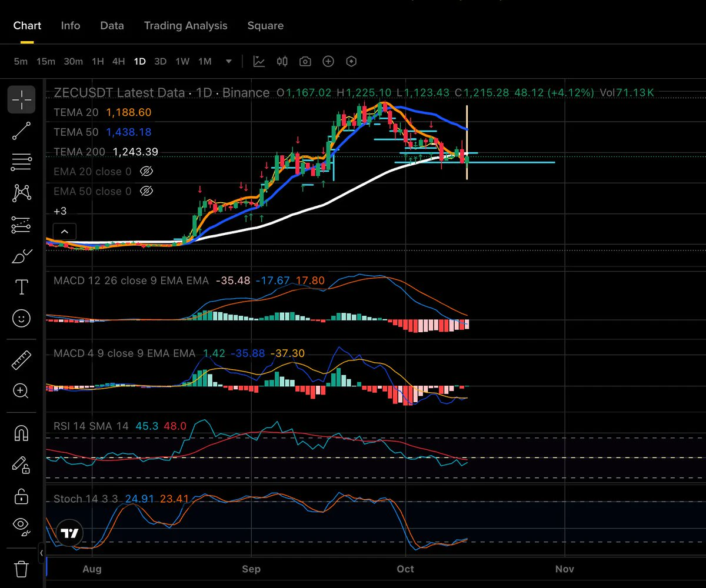Open the forecasting and position tool
Viewport: 706px width, 588px height.
[x=21, y=225]
